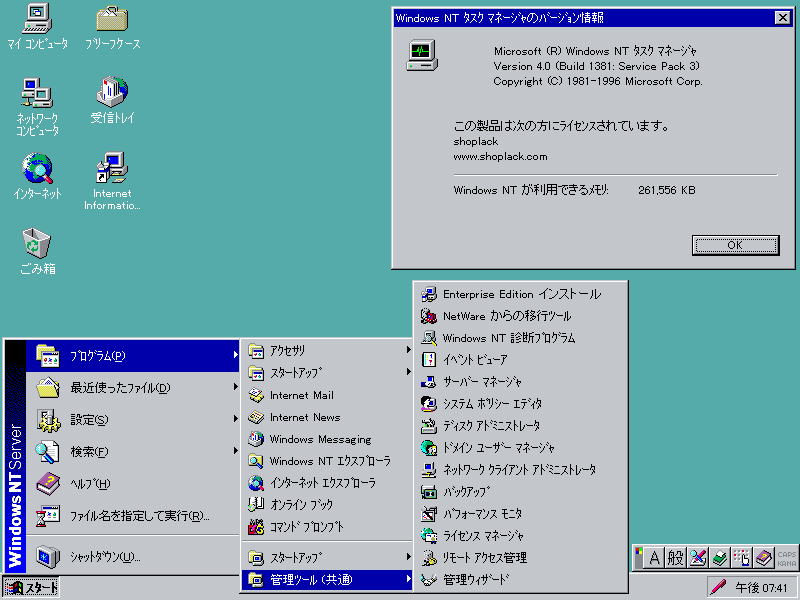Viewport: 800px width, 600px height.
Task: Open オンライン ブック from the Programs menu
Action: click(x=327, y=505)
